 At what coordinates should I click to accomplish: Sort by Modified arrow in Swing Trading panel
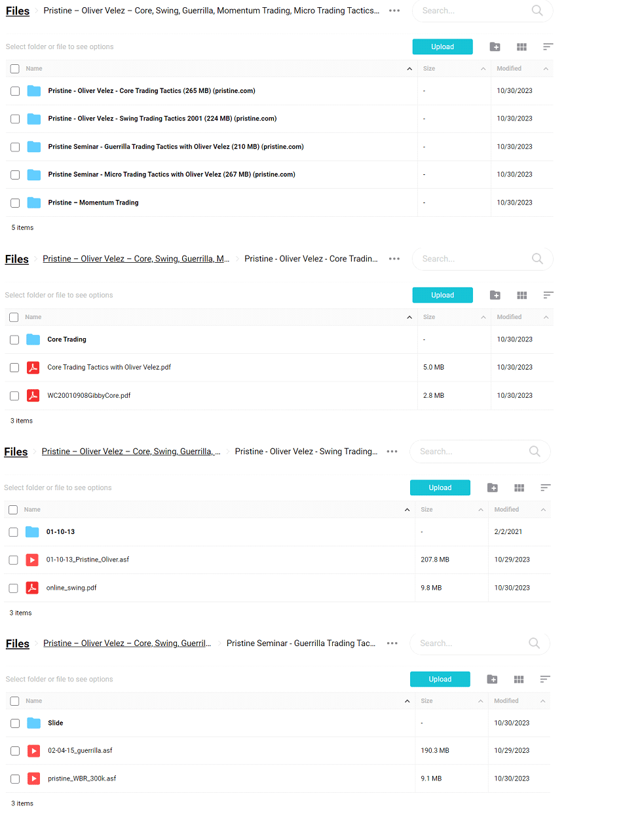coord(543,510)
